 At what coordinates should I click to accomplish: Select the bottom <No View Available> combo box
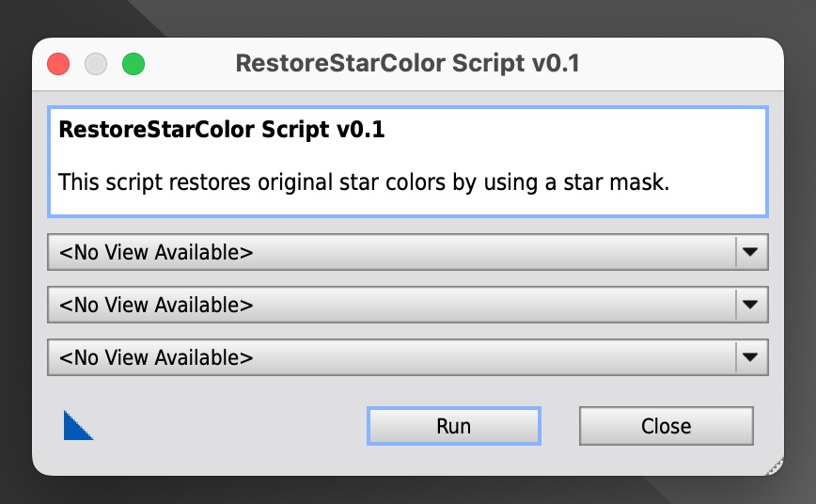[407, 357]
